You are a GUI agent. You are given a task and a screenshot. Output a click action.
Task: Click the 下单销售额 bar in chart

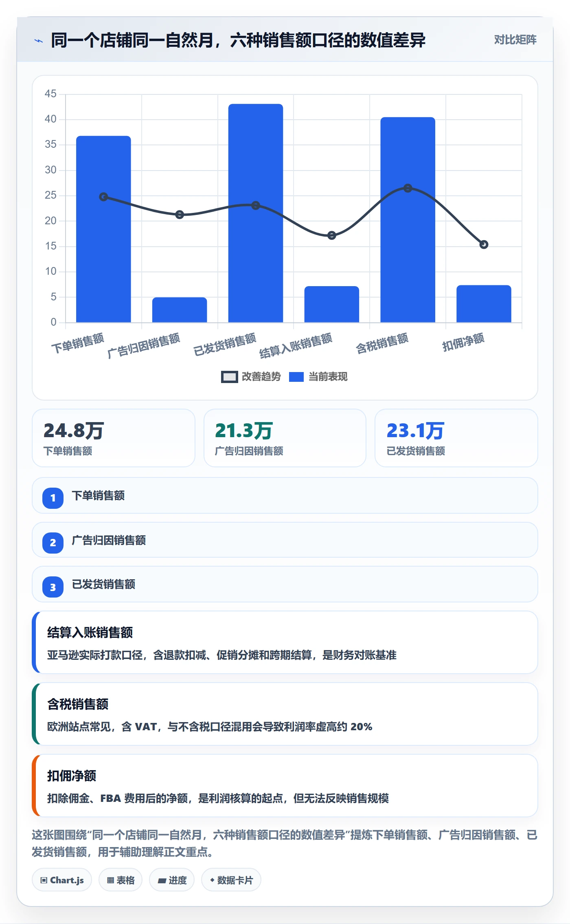click(x=103, y=229)
